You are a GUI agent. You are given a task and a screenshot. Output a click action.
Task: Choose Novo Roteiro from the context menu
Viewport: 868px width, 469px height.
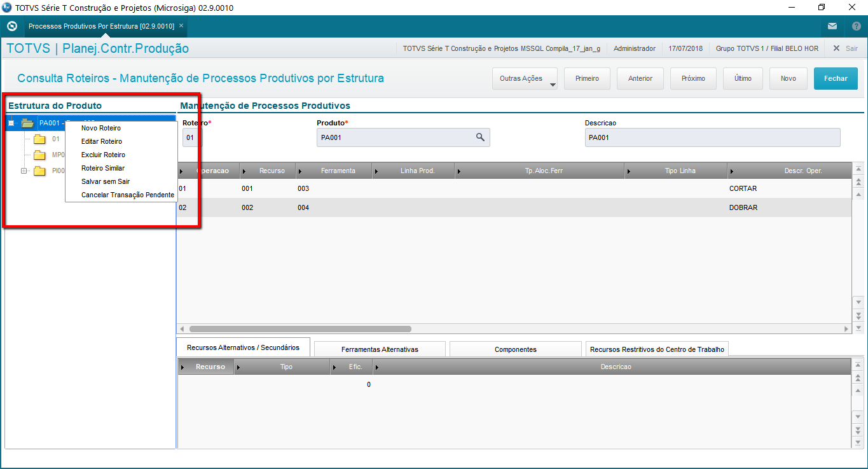(x=101, y=128)
